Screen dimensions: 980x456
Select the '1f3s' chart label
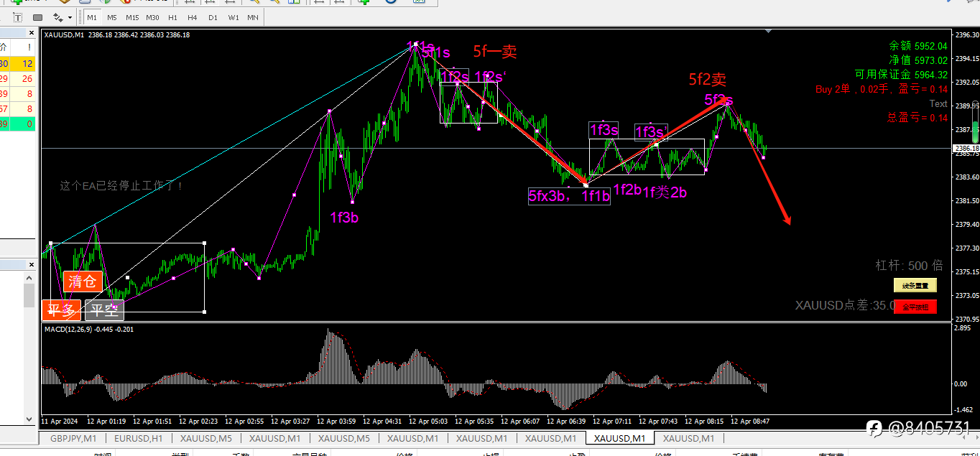click(x=604, y=129)
